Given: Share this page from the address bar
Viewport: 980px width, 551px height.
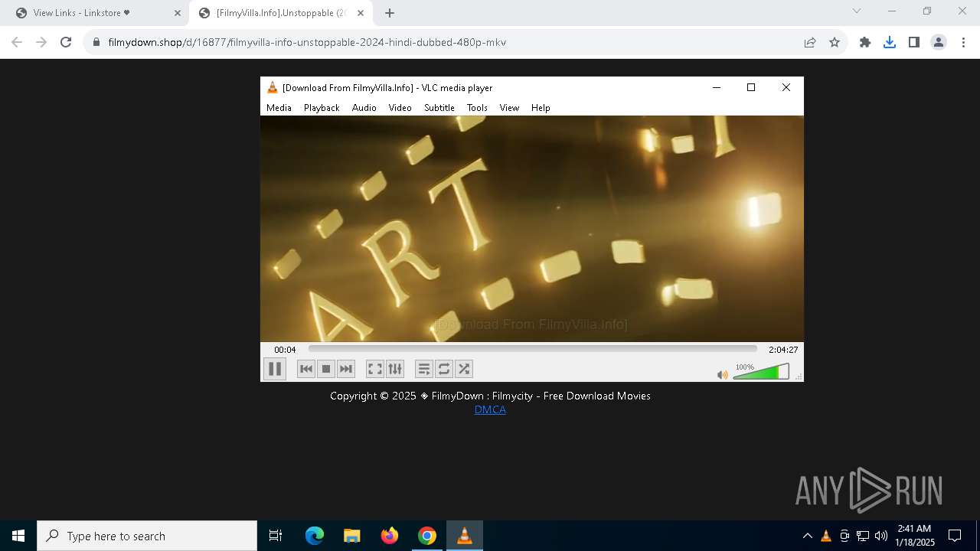Looking at the screenshot, I should click(x=810, y=42).
